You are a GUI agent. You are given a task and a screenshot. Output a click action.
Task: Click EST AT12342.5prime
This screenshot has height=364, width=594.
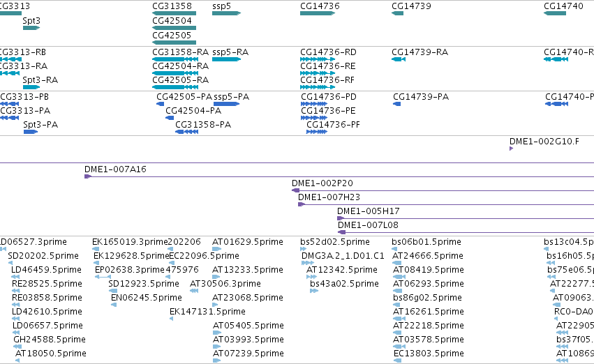311,277
